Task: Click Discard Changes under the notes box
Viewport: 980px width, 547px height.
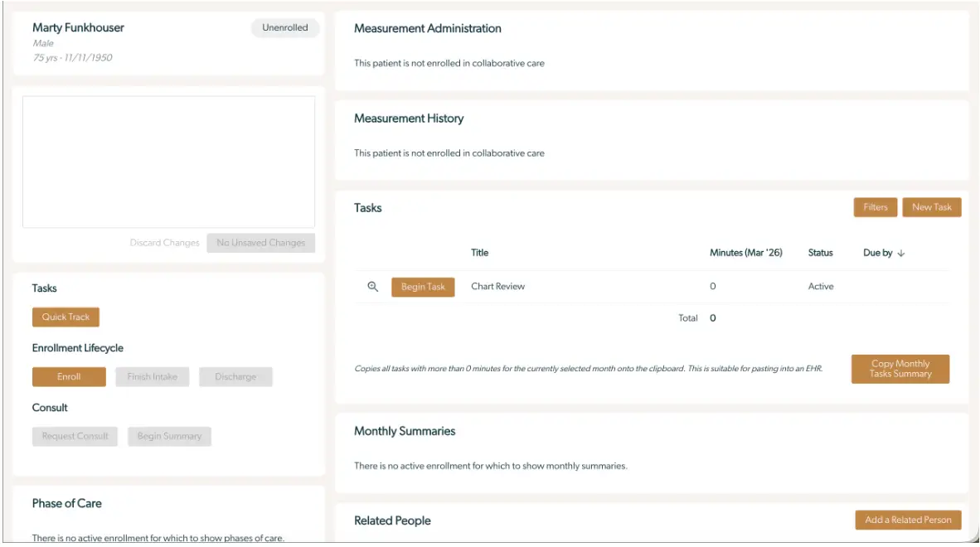Action: click(164, 242)
